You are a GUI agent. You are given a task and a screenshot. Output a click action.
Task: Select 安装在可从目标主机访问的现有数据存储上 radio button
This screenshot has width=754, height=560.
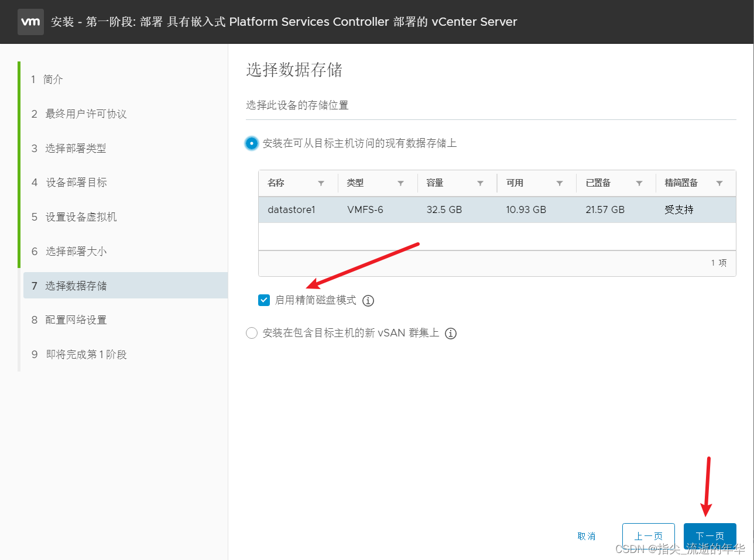tap(252, 143)
